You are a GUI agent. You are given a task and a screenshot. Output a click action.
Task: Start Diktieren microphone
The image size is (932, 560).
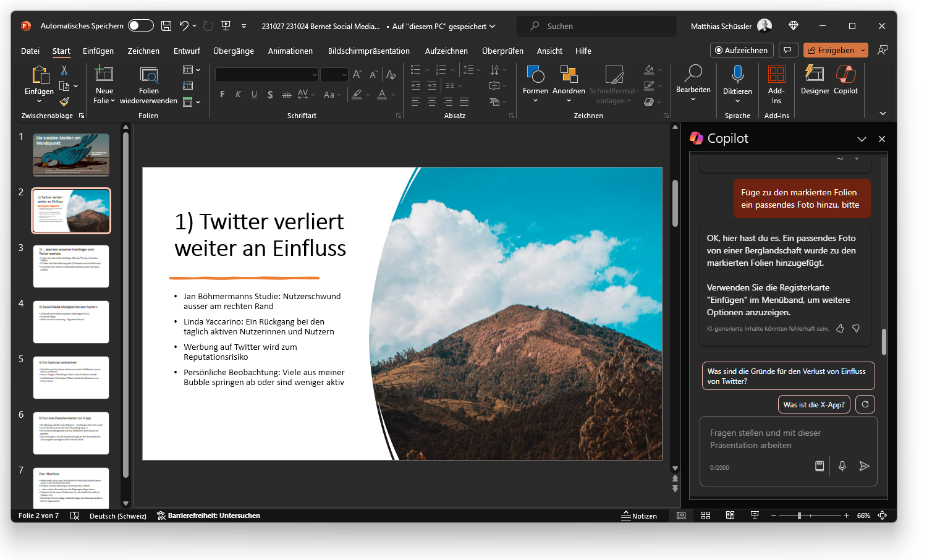(737, 85)
